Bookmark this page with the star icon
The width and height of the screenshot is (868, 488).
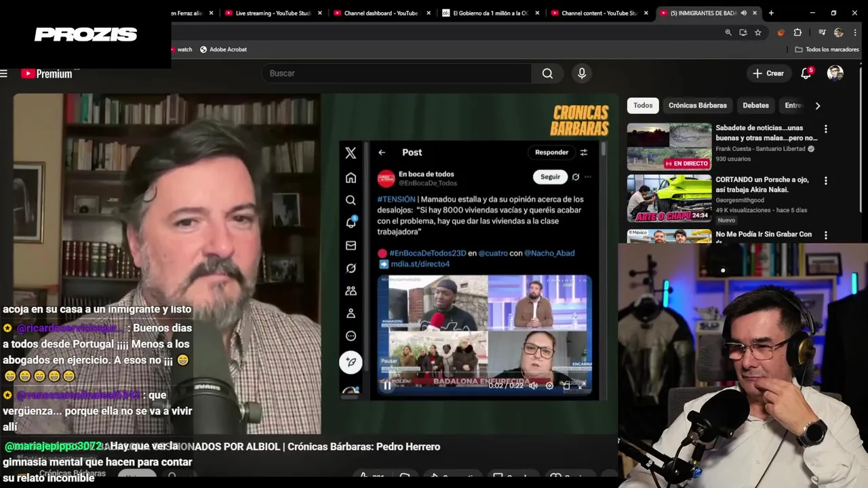758,33
